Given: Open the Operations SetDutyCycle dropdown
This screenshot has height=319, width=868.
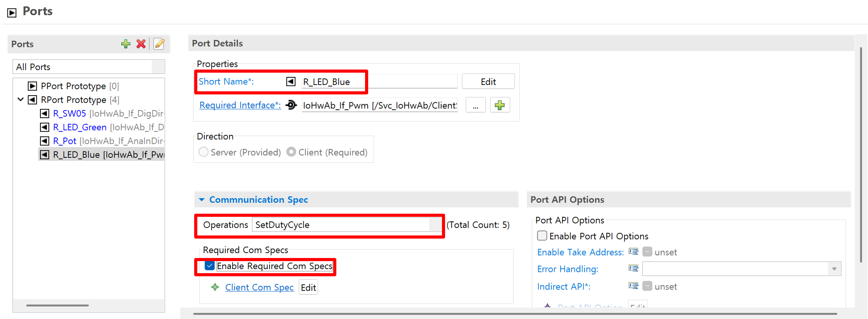Looking at the screenshot, I should 435,225.
